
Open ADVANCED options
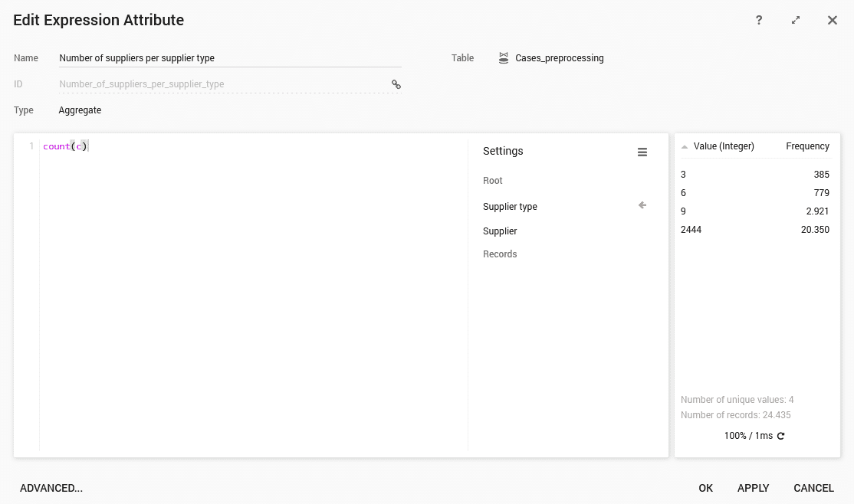tap(51, 488)
